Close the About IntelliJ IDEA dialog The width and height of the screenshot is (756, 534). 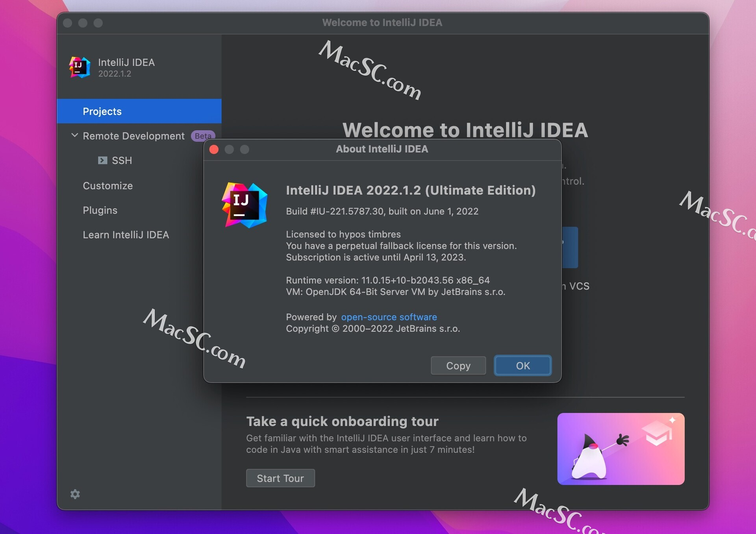tap(214, 150)
